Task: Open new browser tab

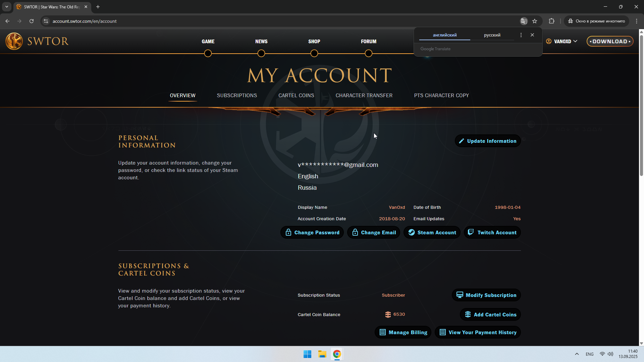Action: coord(98,7)
